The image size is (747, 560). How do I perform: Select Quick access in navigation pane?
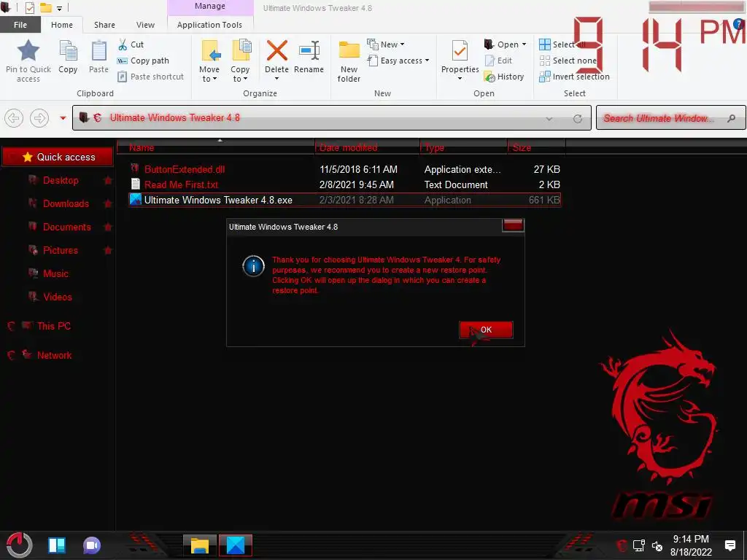point(58,157)
